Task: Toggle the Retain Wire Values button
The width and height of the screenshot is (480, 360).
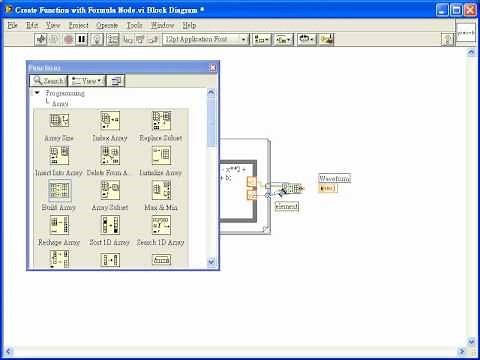Action: (x=113, y=40)
